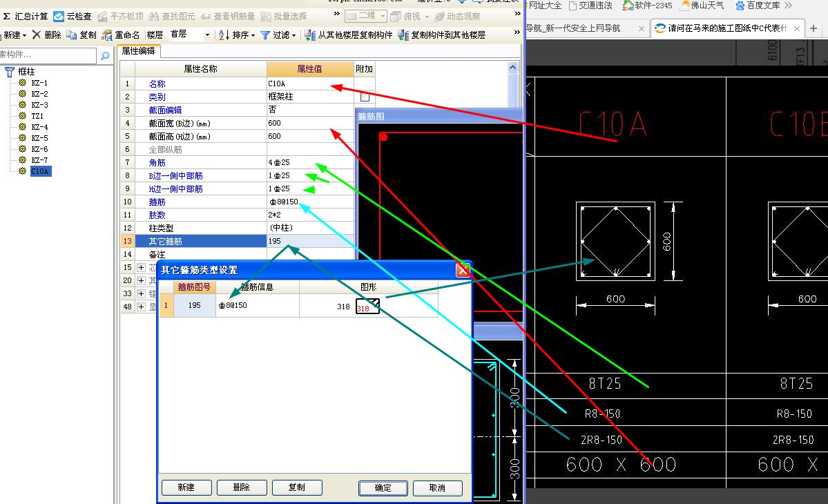Image resolution: width=828 pixels, height=504 pixels.
Task: Click the 角筋 value 4Φ25
Action: 311,162
